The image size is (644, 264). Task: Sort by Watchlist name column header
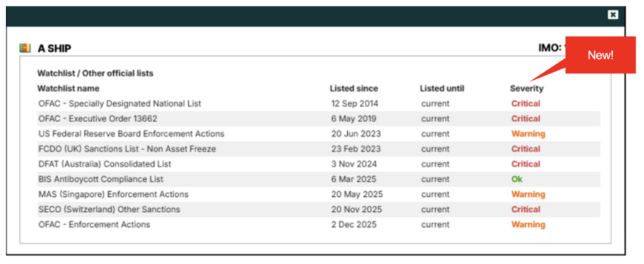pos(68,89)
